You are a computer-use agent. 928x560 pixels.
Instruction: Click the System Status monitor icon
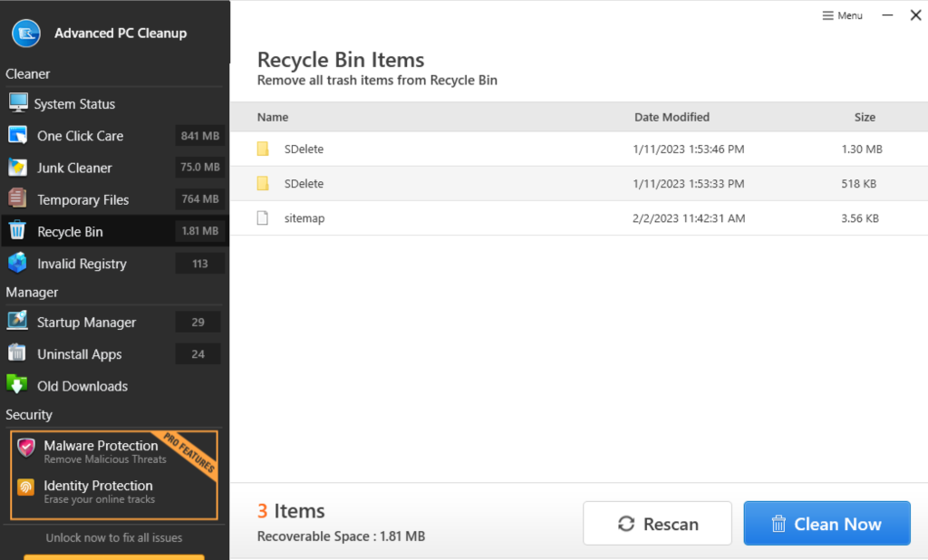[x=18, y=102]
